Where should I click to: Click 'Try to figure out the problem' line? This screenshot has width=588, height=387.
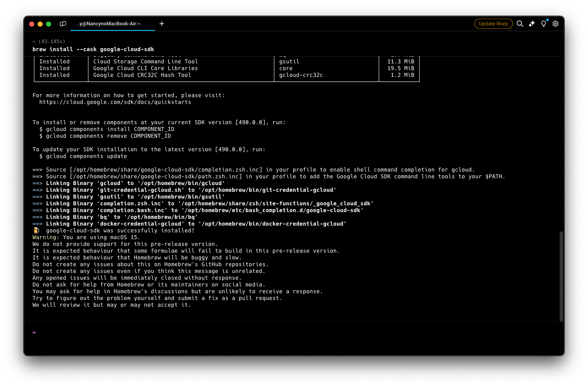pos(158,298)
